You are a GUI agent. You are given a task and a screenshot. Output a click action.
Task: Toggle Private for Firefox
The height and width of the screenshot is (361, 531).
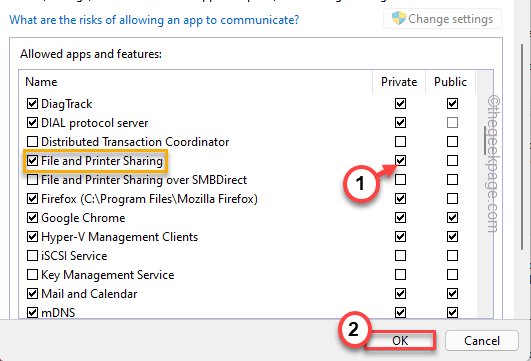point(400,198)
